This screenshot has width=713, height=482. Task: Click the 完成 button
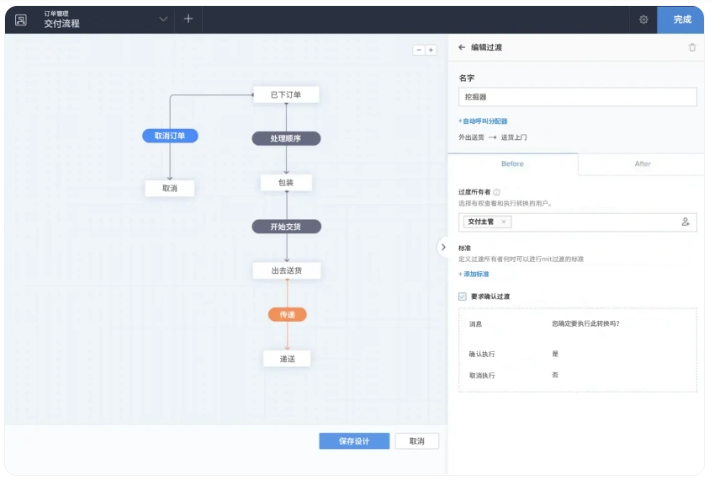tap(682, 20)
